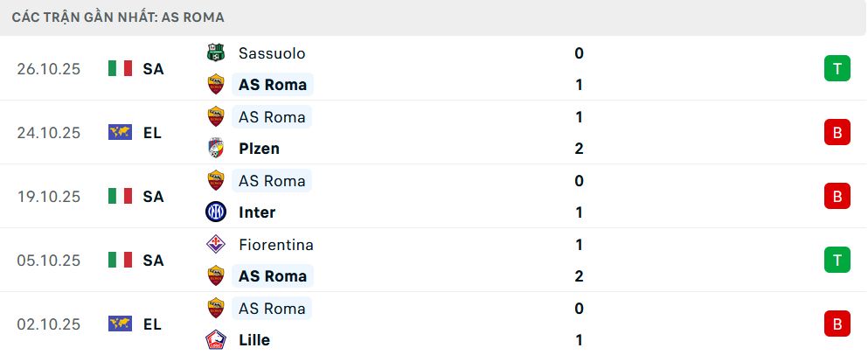Click red B result badge for Inter match
The width and height of the screenshot is (868, 355).
click(x=837, y=196)
